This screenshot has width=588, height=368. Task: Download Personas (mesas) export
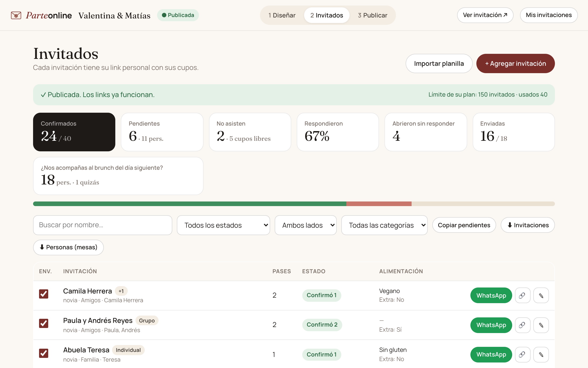(x=68, y=247)
